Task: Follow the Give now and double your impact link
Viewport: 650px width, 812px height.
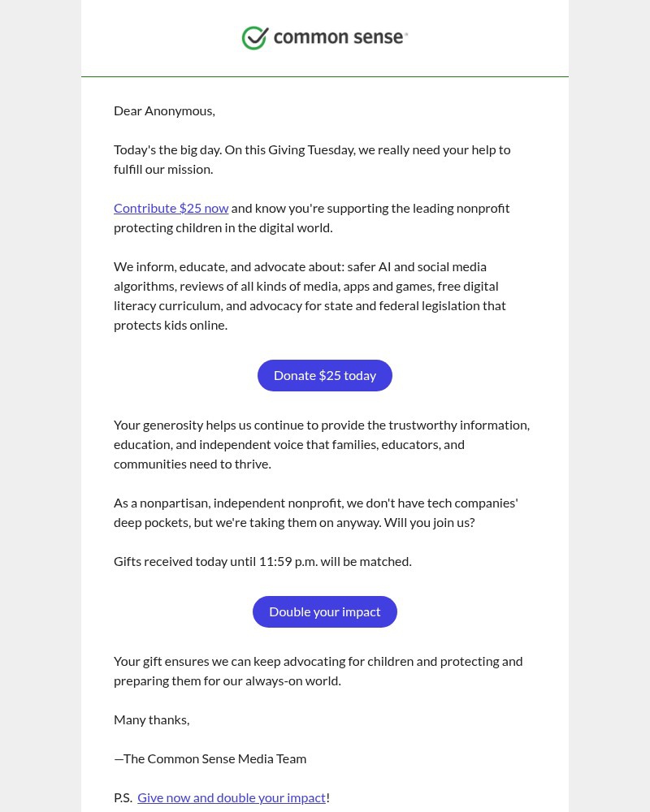Action: coord(232,797)
